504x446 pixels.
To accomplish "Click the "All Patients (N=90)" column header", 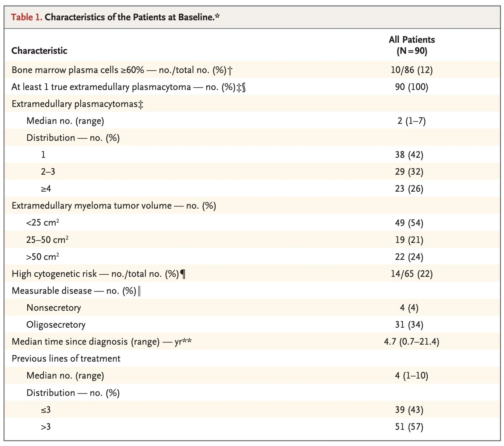I will (x=412, y=45).
